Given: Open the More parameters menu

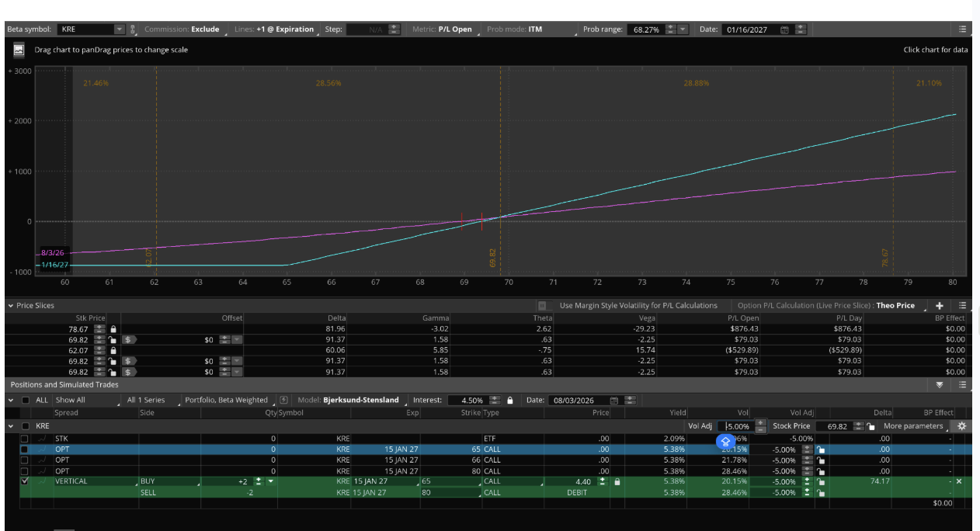Looking at the screenshot, I should point(916,426).
